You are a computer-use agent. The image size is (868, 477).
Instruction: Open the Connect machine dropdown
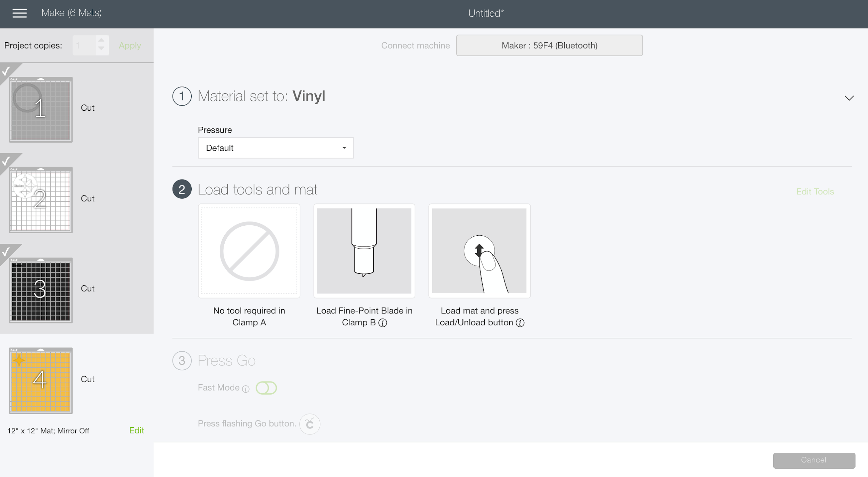549,45
